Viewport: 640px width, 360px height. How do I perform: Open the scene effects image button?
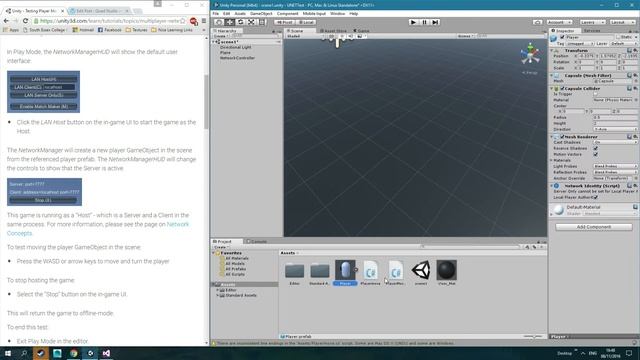point(360,36)
